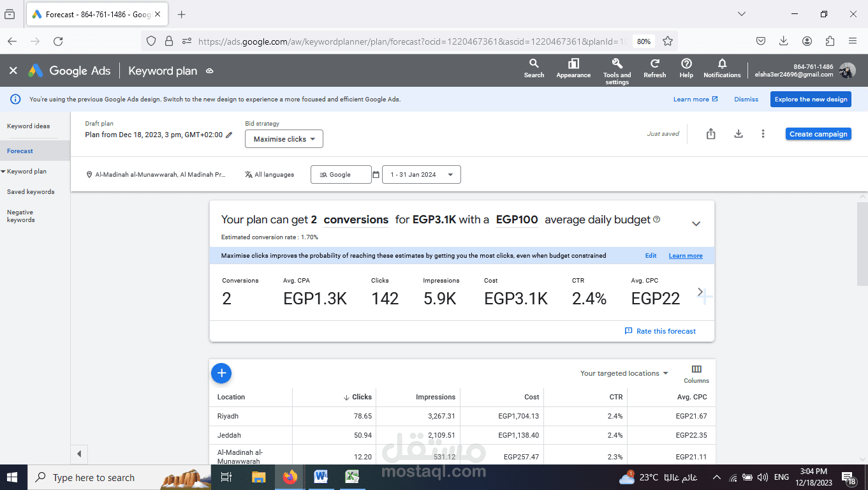Click Explore the new design button

coord(811,100)
